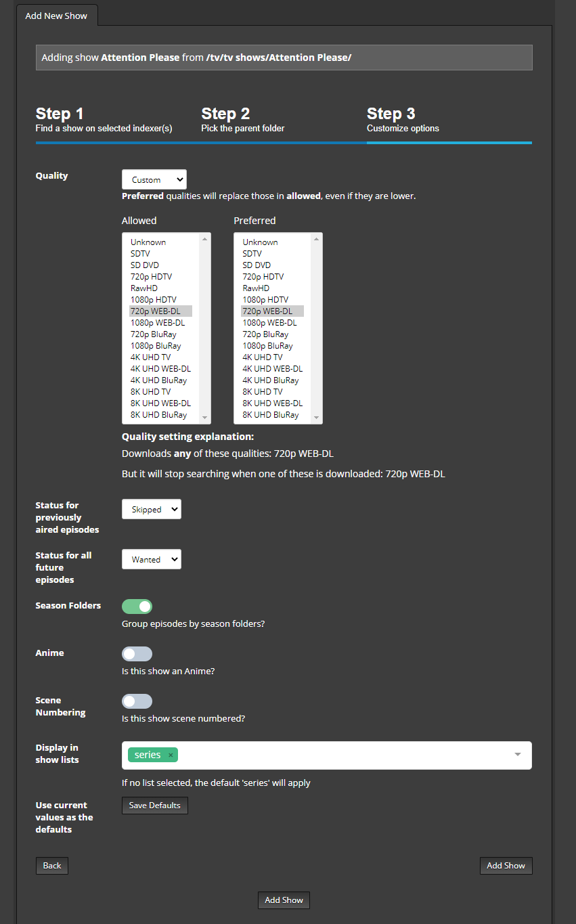The image size is (576, 924).
Task: Go back to Step 1 indexer search
Action: [x=103, y=120]
